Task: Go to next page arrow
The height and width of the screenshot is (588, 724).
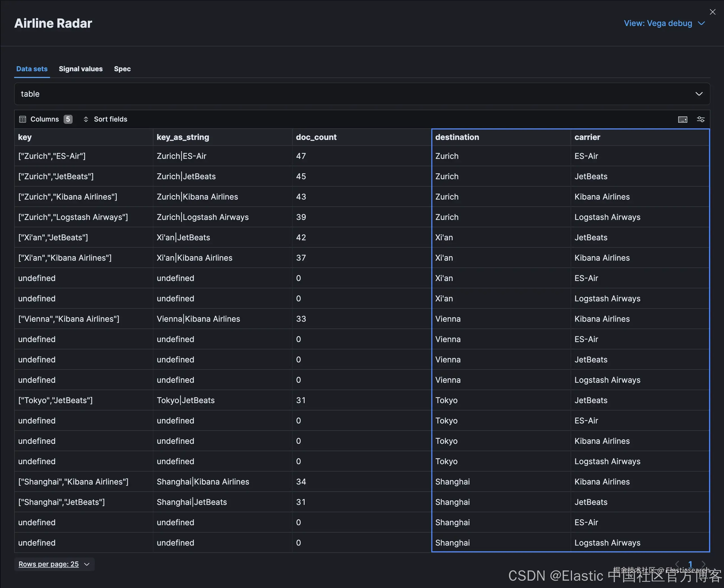Action: 703,564
